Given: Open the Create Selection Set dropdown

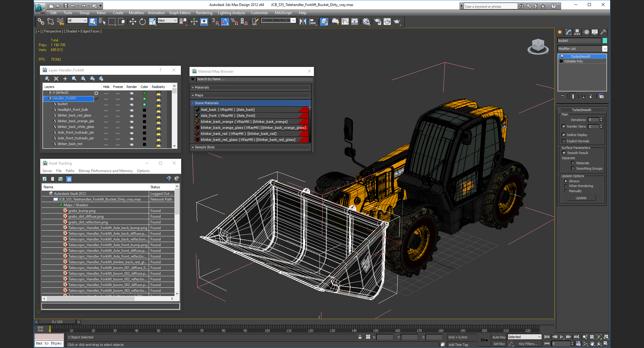Looking at the screenshot, I should (x=293, y=20).
